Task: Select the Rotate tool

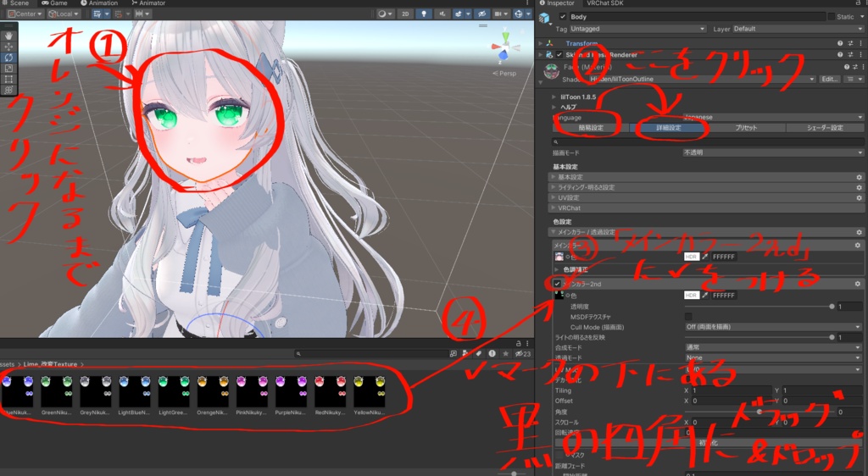Action: [8, 58]
